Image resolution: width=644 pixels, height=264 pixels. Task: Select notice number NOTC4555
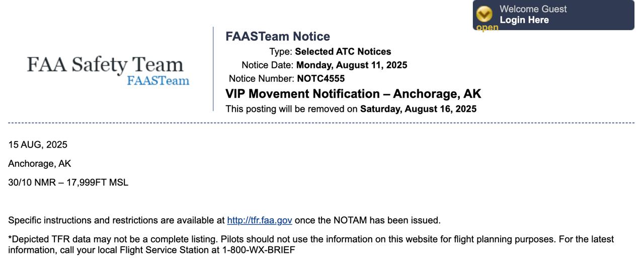[x=320, y=79]
